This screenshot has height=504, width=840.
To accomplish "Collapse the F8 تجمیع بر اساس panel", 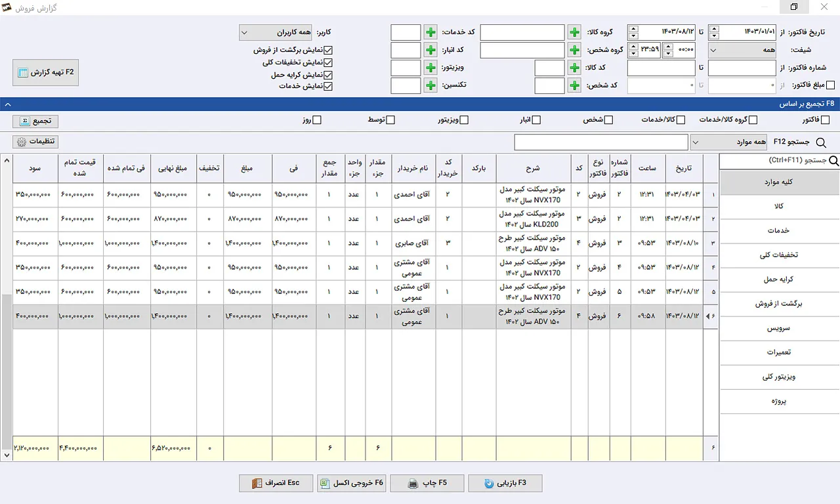I will click(7, 104).
